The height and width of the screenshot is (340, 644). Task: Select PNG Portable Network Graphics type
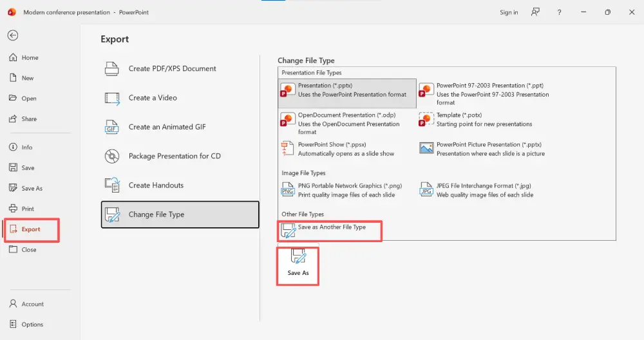[x=347, y=190]
